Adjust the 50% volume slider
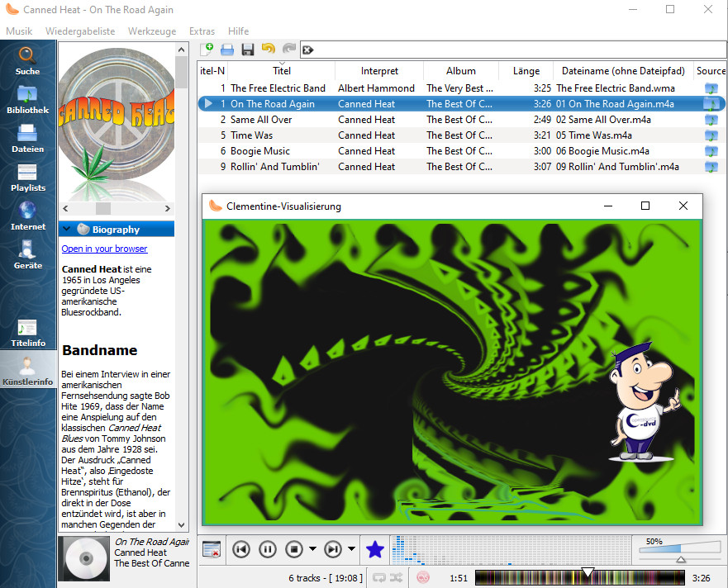The height and width of the screenshot is (588, 728). [680, 549]
